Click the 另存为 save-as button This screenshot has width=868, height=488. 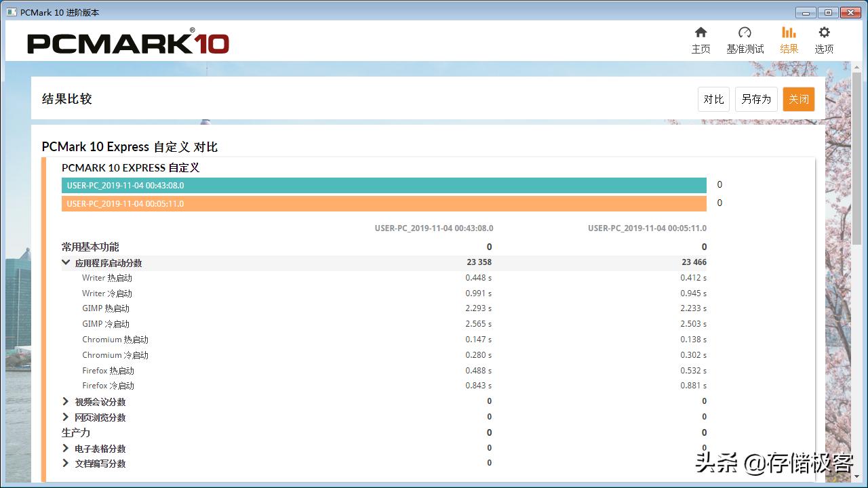756,99
